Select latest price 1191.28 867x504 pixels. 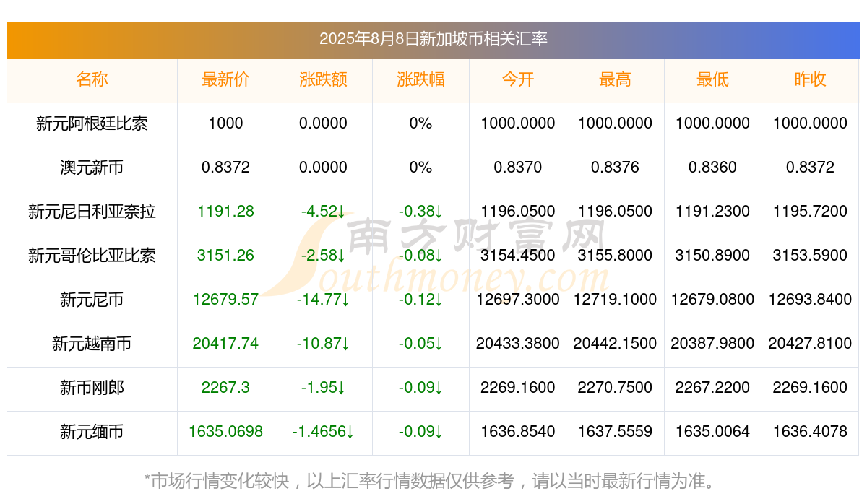225,212
